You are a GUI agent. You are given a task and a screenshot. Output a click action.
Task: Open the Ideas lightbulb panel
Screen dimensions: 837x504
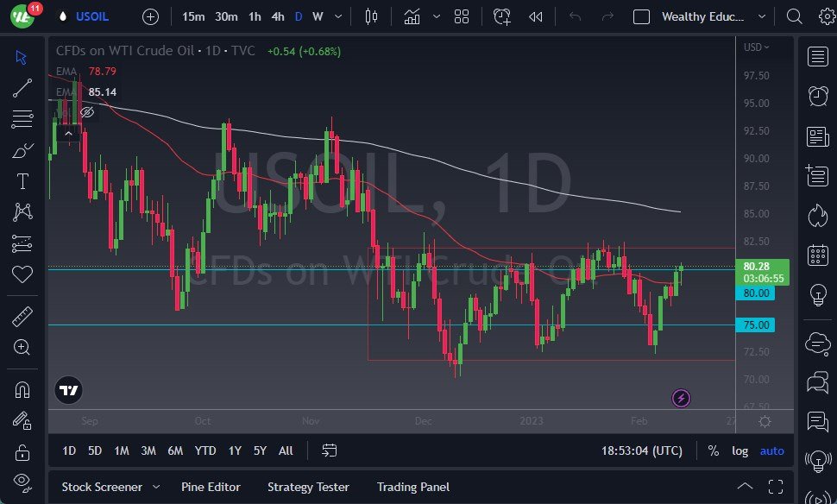818,294
